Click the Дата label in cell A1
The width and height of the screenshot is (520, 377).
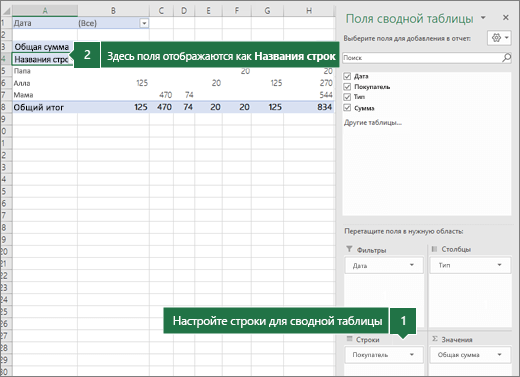(23, 23)
